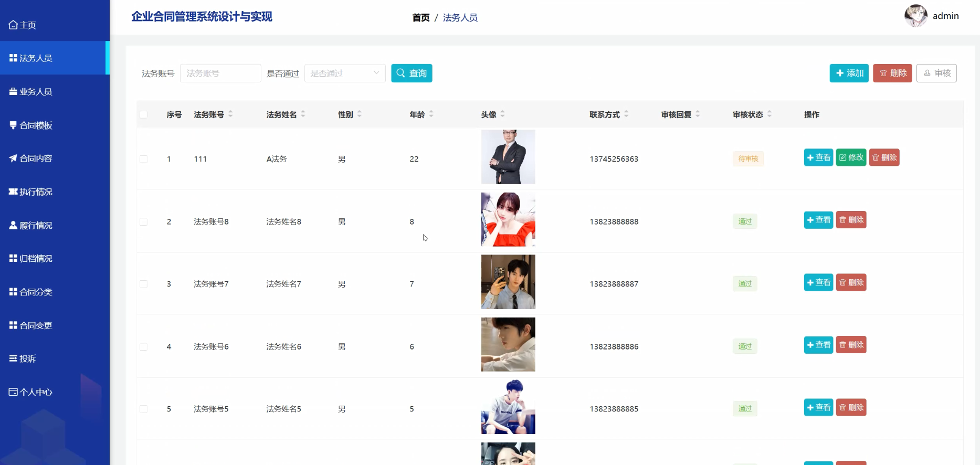Select 法务人员 in the sidebar
Image resolution: width=980 pixels, height=465 pixels.
click(55, 58)
